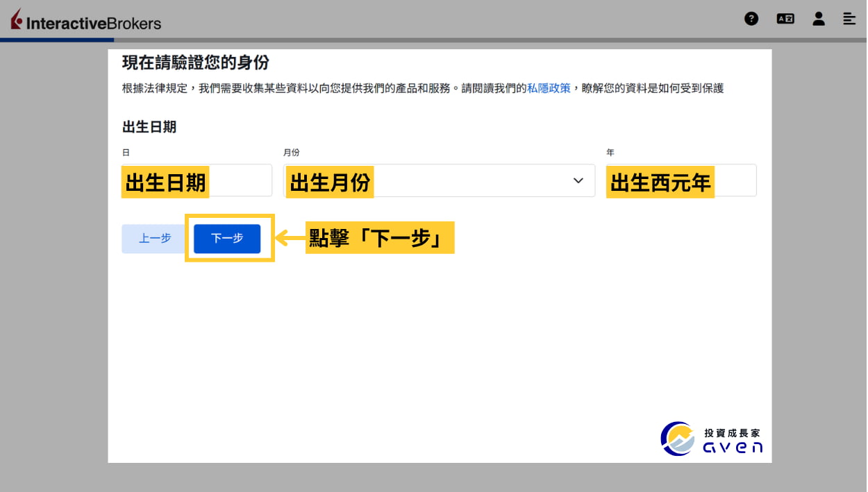The height and width of the screenshot is (492, 868).
Task: Open the hamburger menu icon
Action: [x=849, y=19]
